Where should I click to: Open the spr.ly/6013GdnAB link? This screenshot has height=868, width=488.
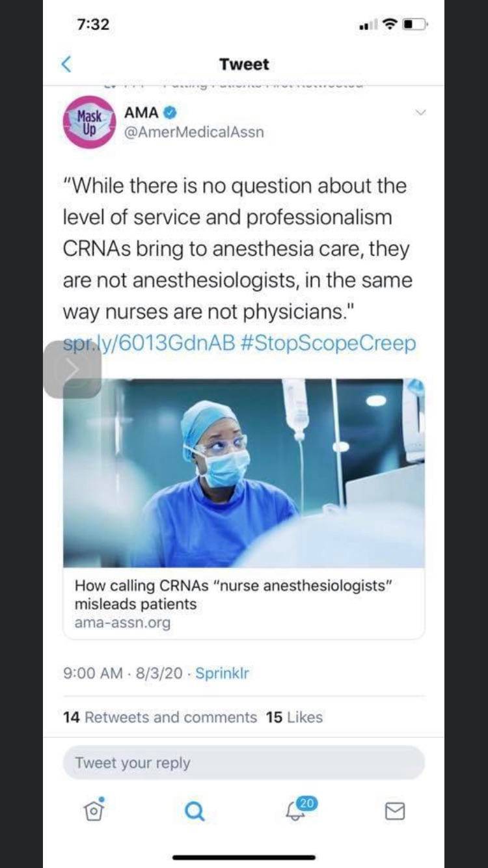[148, 344]
